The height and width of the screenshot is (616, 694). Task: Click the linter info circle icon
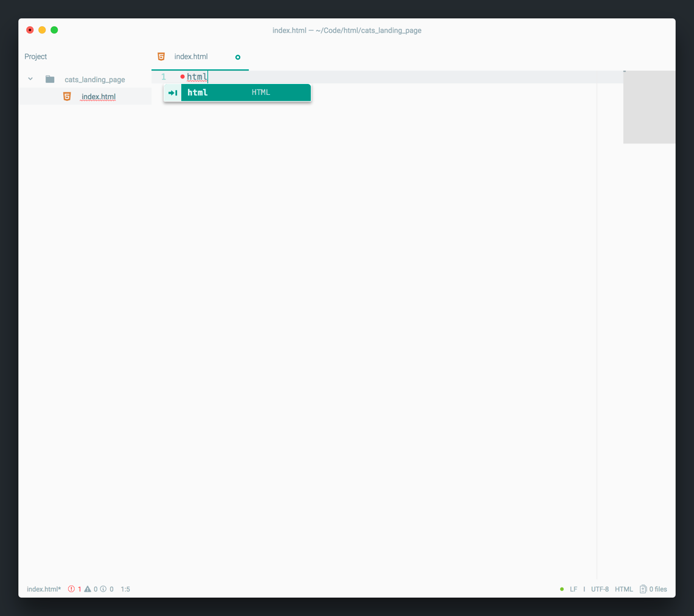103,589
